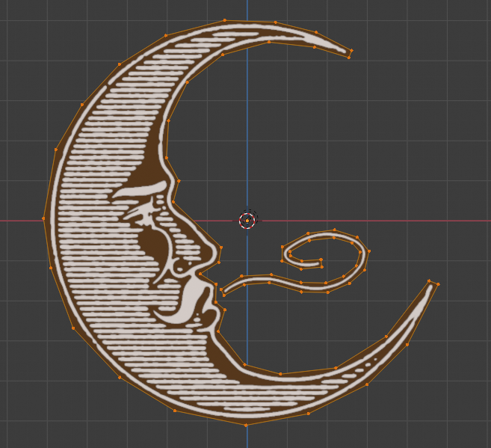This screenshot has height=448, width=491.
Task: Select the vertex at the moon's nose tip
Action: (x=221, y=248)
